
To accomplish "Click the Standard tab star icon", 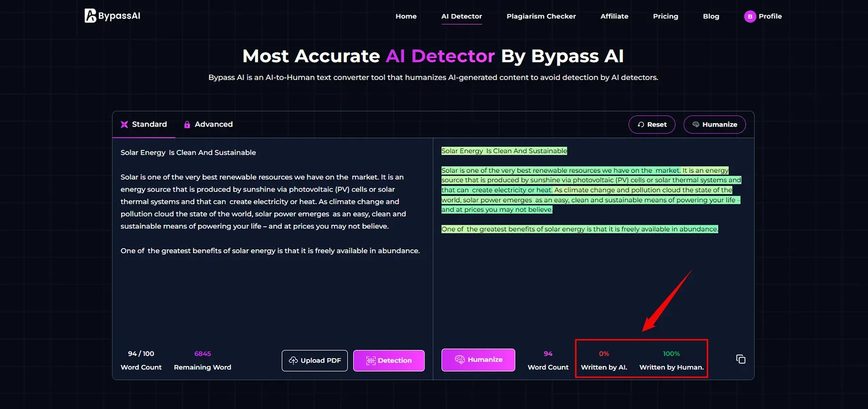I will (124, 125).
